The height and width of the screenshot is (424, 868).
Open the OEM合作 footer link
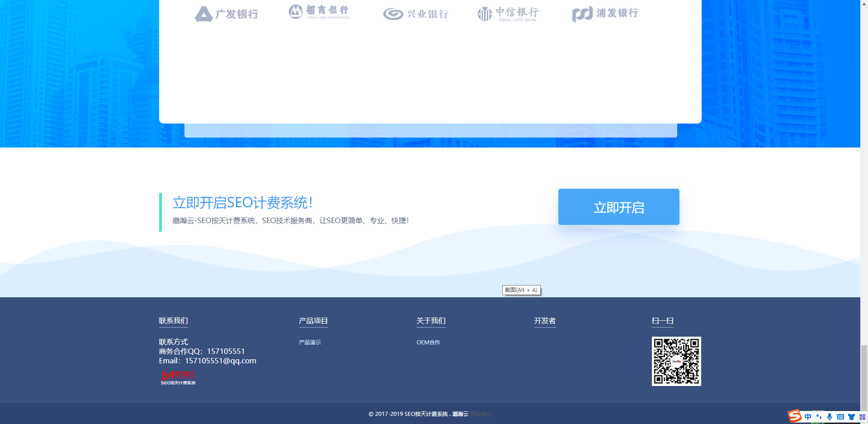point(428,343)
